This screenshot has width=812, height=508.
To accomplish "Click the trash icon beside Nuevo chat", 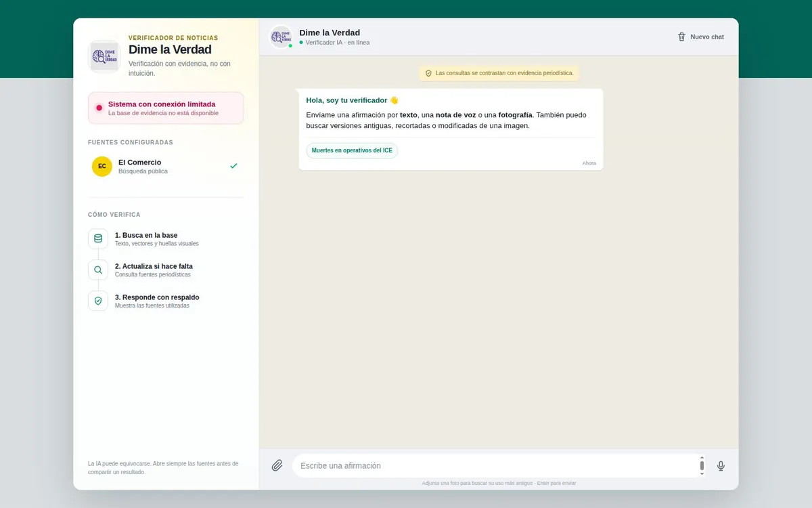I will pos(681,37).
